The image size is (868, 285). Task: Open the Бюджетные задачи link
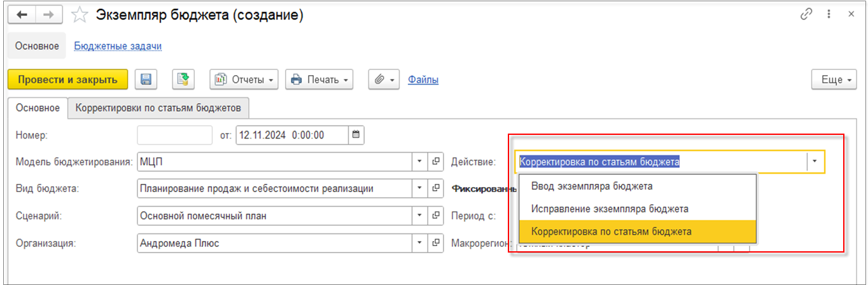point(118,46)
